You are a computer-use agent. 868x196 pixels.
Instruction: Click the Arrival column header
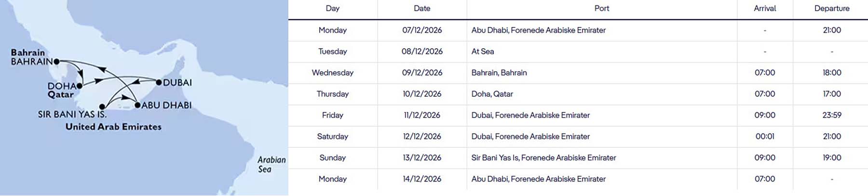[x=765, y=8]
